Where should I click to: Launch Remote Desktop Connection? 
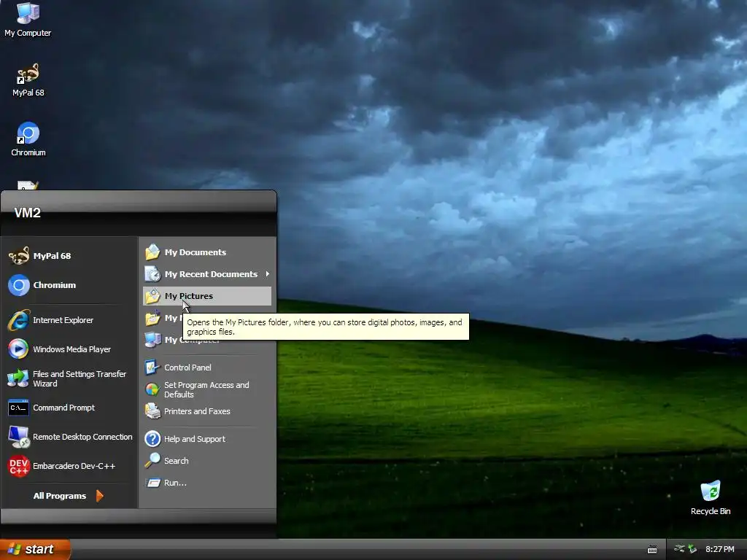tap(69, 437)
